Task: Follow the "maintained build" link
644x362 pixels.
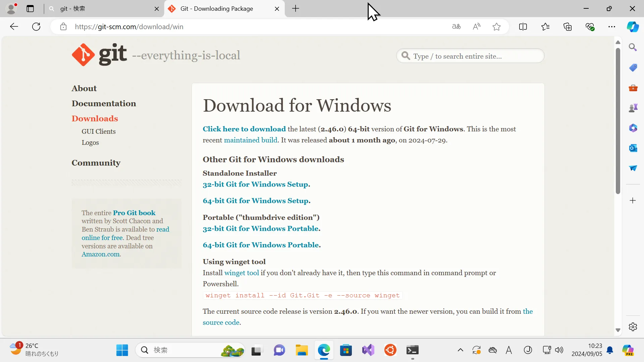Action: point(251,140)
